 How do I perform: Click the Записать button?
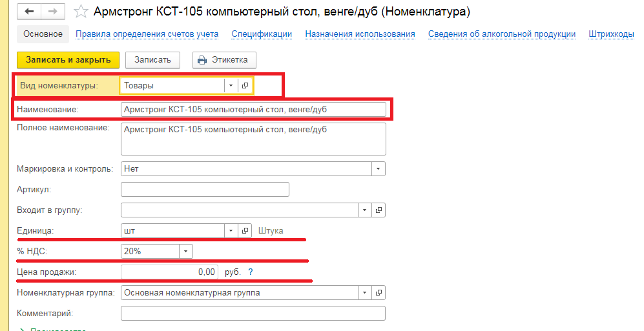tap(153, 60)
